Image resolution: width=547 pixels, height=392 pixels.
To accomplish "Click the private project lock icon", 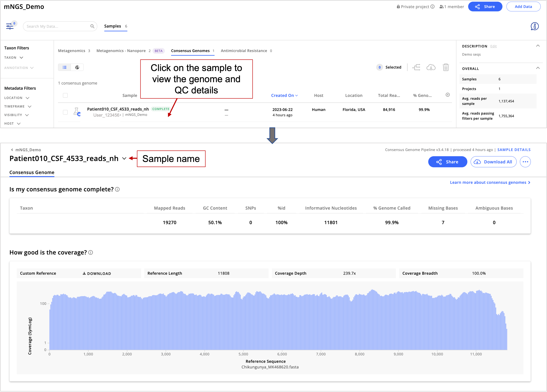I will point(398,7).
